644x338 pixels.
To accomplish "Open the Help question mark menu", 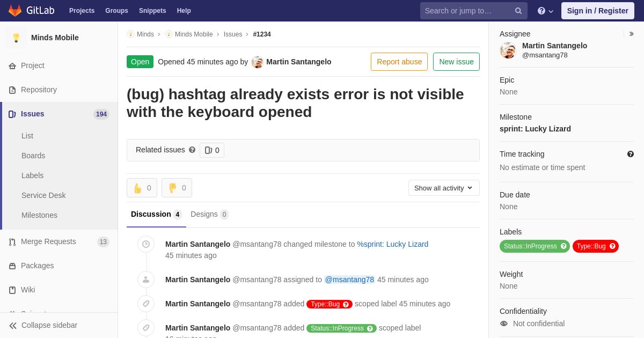I will point(545,11).
